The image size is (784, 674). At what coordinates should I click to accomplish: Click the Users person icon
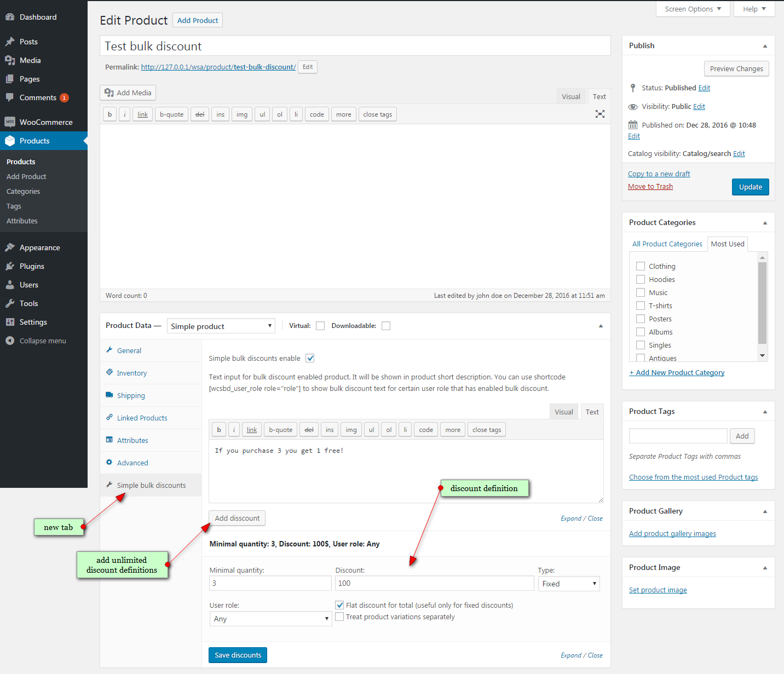(10, 285)
